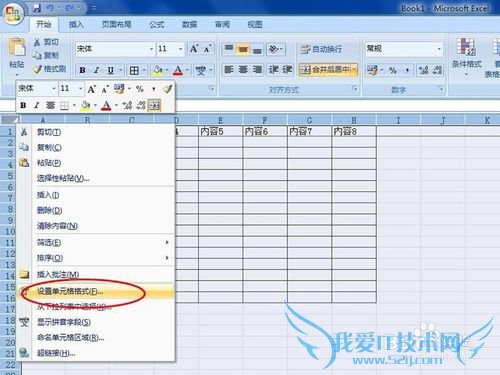Click the Office button

pyautogui.click(x=13, y=14)
